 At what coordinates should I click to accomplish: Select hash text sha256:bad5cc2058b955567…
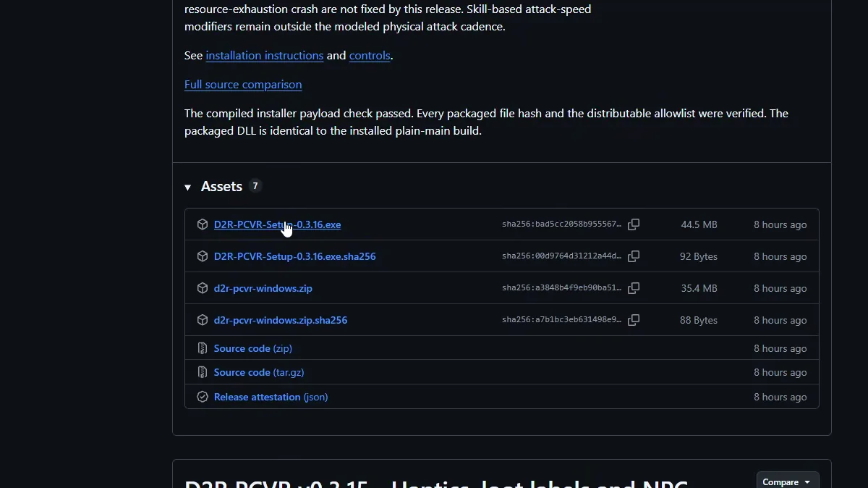561,224
